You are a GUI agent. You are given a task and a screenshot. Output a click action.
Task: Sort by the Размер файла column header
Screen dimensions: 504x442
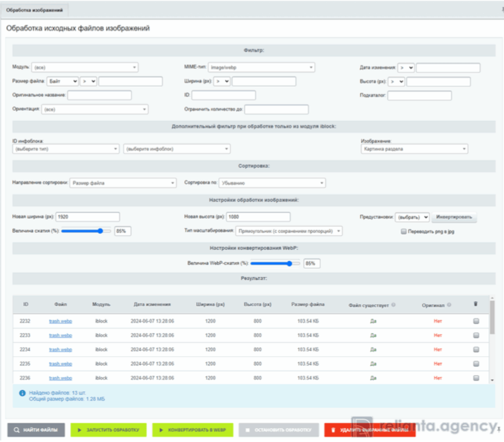click(307, 304)
